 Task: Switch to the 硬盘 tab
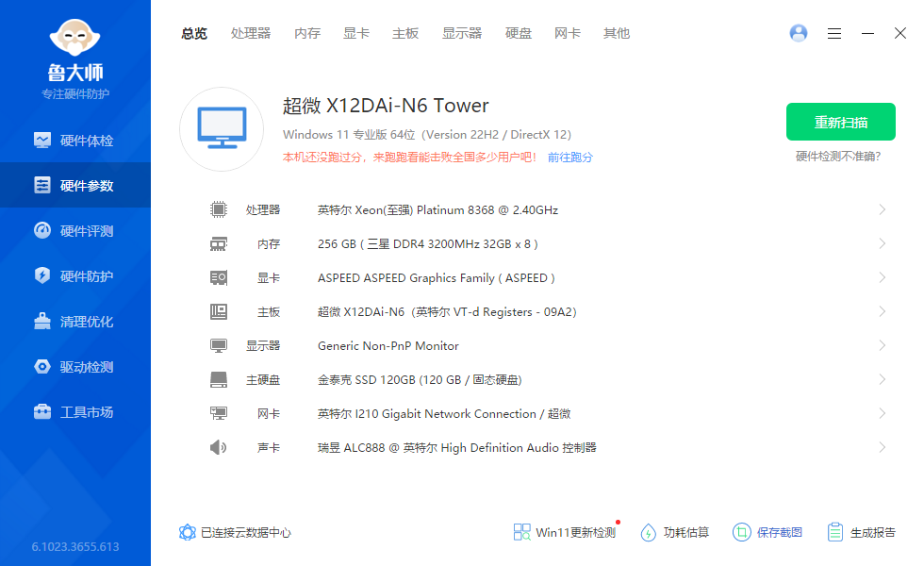coord(519,34)
